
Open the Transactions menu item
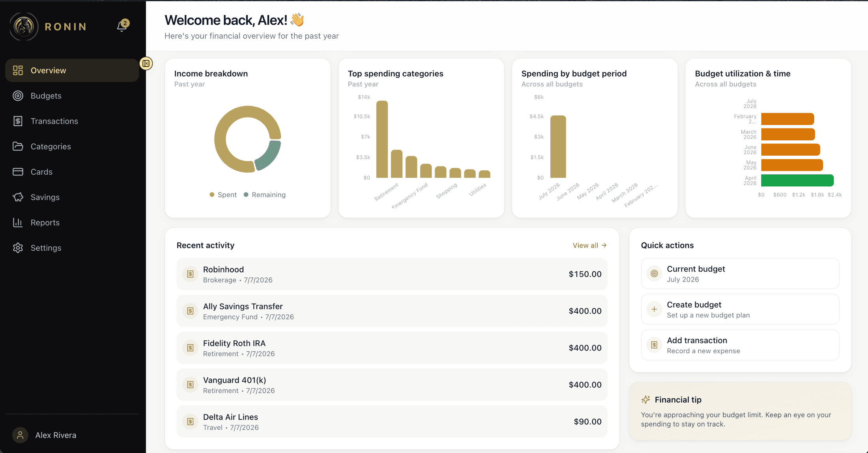pyautogui.click(x=72, y=121)
